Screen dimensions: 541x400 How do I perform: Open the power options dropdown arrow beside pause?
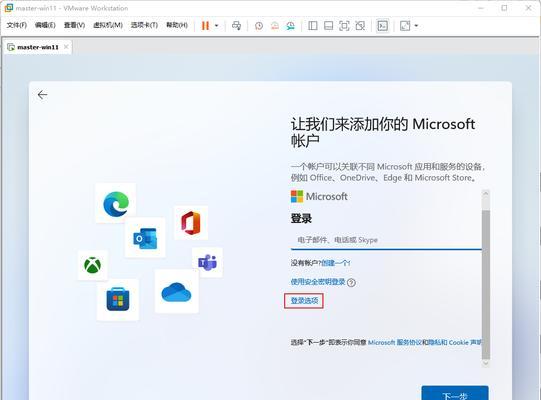point(217,26)
